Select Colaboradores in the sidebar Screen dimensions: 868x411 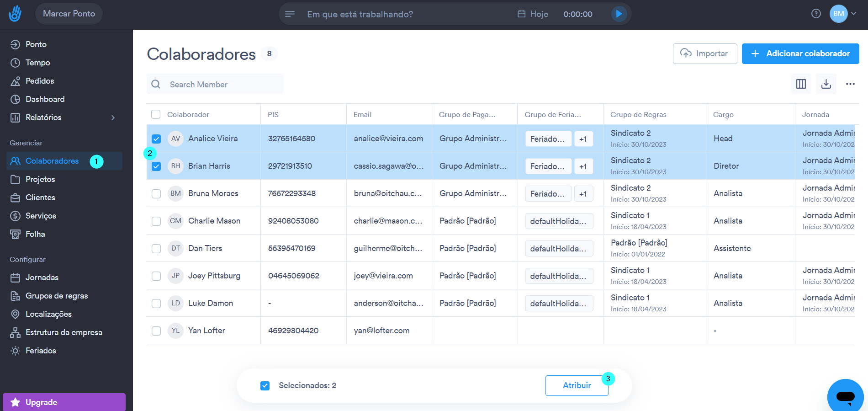[64, 161]
